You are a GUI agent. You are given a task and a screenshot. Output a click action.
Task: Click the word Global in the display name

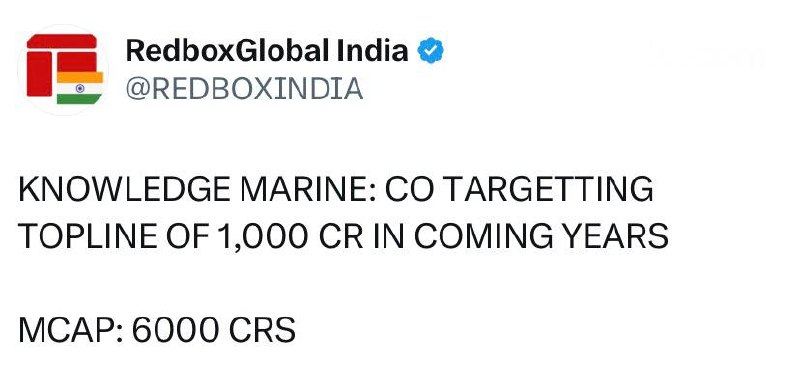coord(284,50)
